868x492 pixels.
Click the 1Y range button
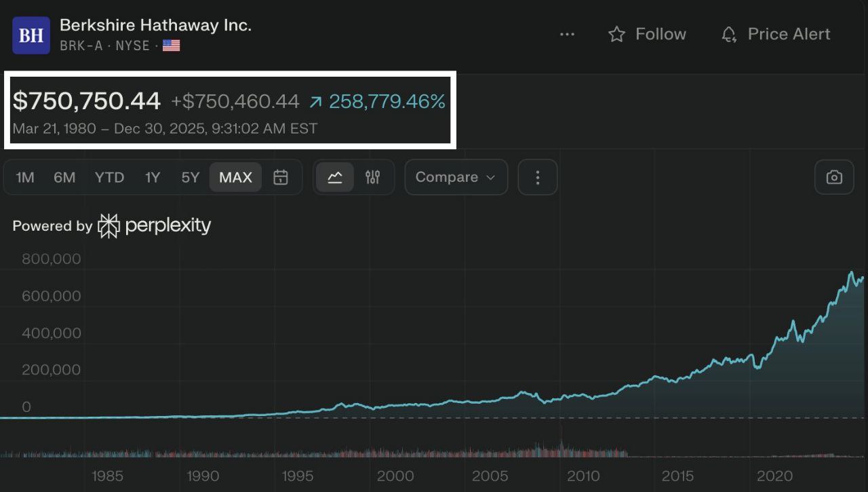[x=153, y=177]
